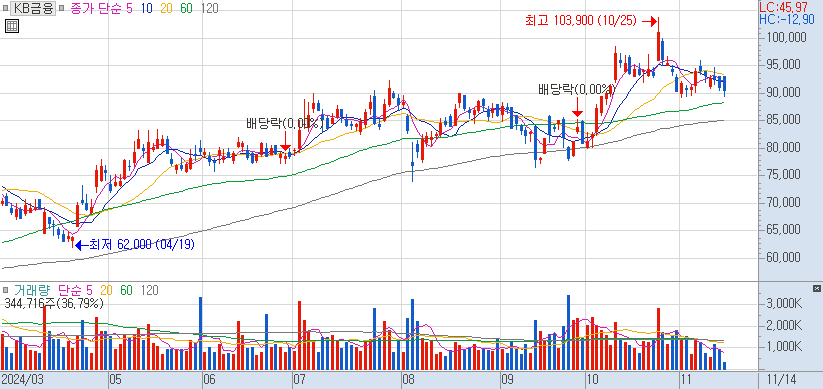Click the 2024/03 date axis label
This screenshot has width=823, height=389.
(x=23, y=379)
